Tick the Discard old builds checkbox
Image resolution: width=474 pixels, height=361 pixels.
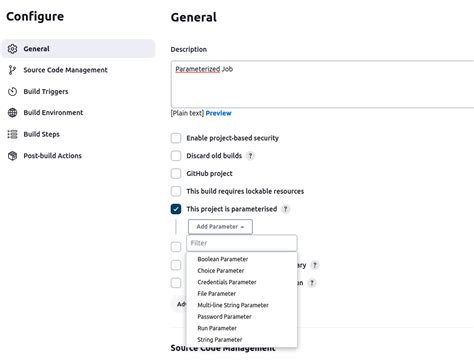tap(176, 156)
